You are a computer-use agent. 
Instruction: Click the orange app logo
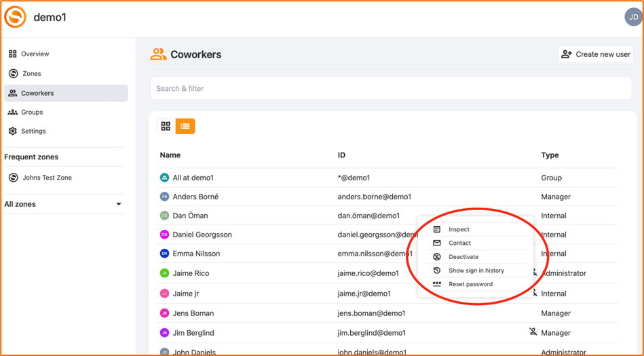[16, 17]
